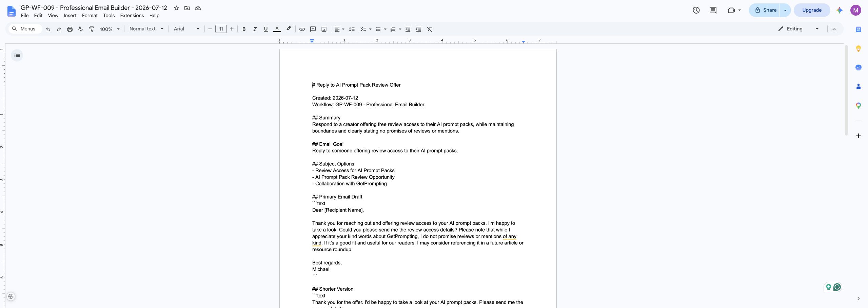Open the Extensions menu

pos(132,16)
